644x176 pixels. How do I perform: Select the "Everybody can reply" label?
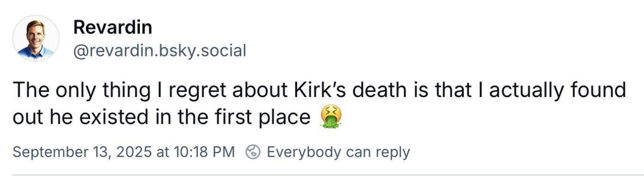[338, 152]
